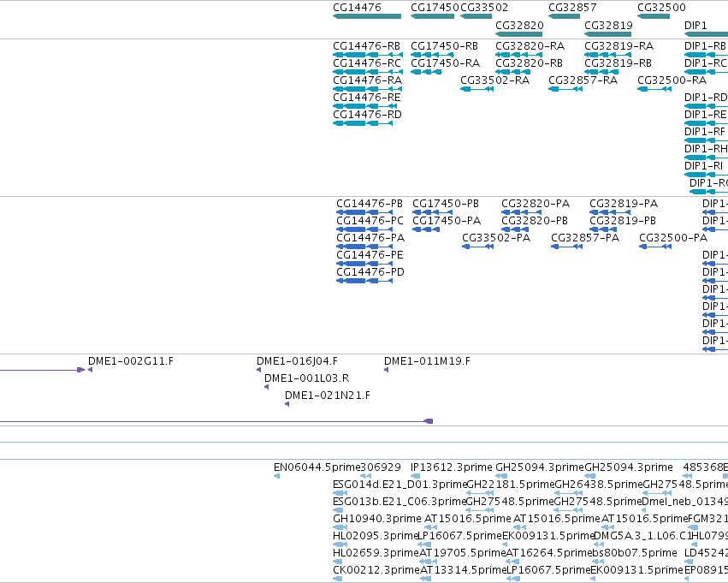The image size is (728, 583).
Task: Open protein CG32820-PB
Action: (x=515, y=229)
